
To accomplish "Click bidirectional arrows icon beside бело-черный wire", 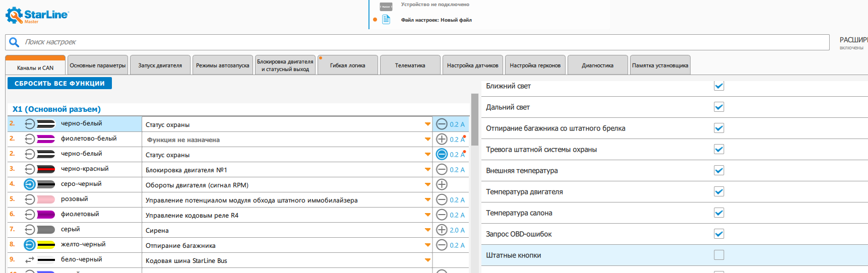I will pos(30,260).
